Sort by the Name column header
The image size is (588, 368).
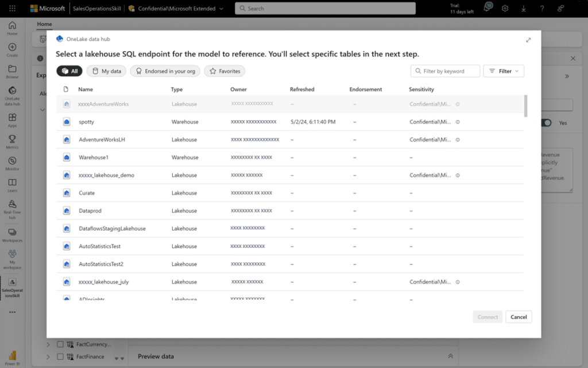(86, 89)
